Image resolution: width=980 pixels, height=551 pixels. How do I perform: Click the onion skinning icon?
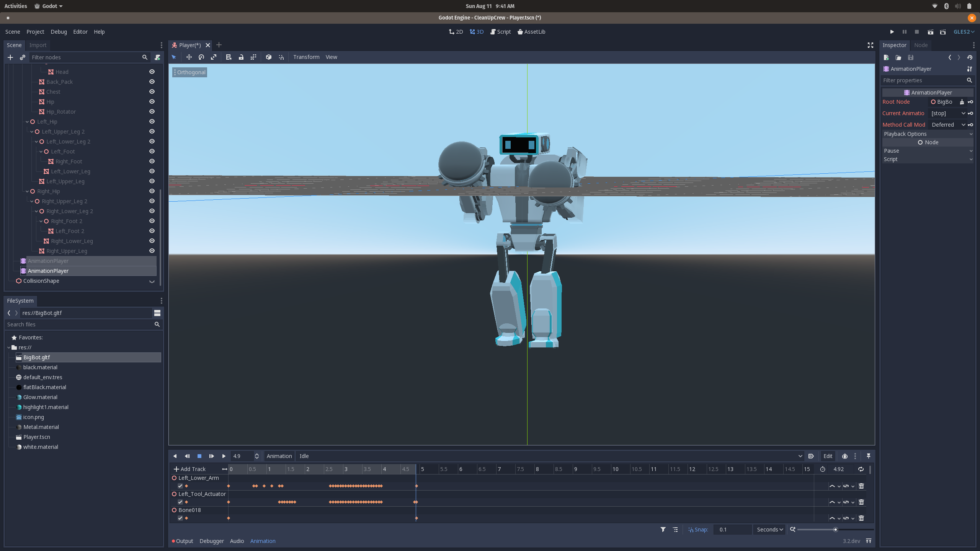pyautogui.click(x=845, y=456)
